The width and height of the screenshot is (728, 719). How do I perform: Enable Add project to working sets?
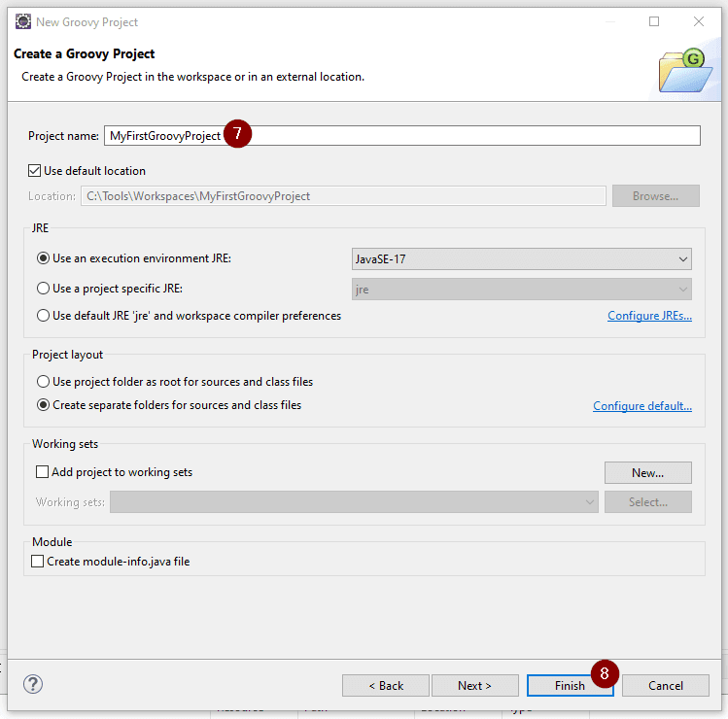click(42, 472)
